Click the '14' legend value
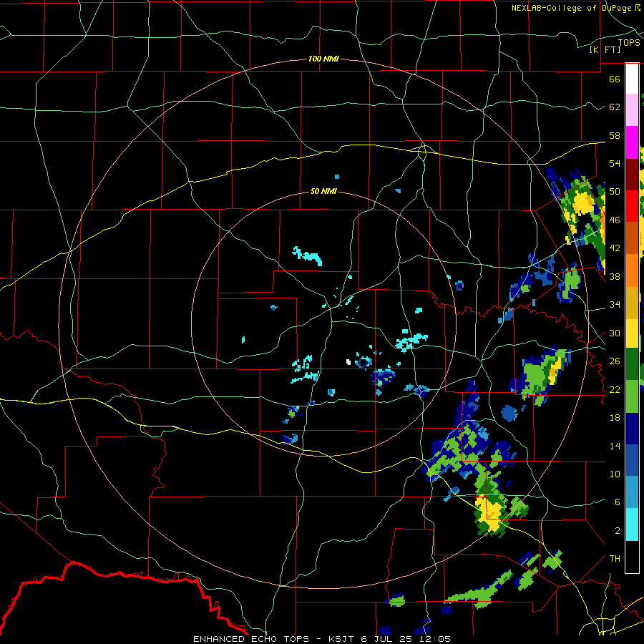This screenshot has height=644, width=644. 615,446
